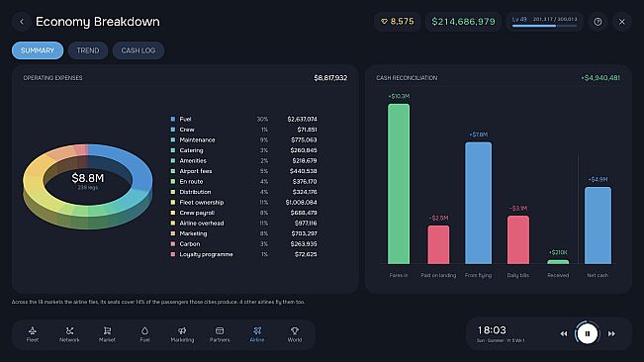Pause the game clock
The image size is (644, 362).
(x=588, y=333)
